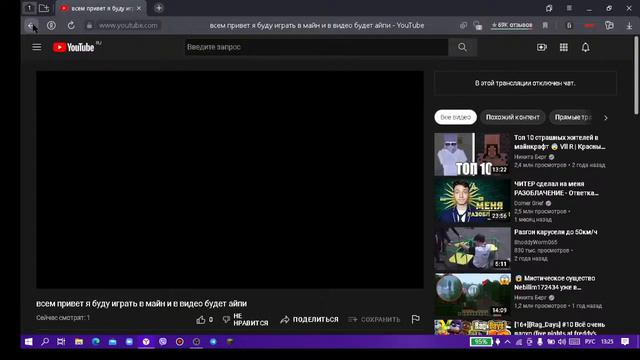
Task: Open taskbar volume control
Action: coord(562,342)
